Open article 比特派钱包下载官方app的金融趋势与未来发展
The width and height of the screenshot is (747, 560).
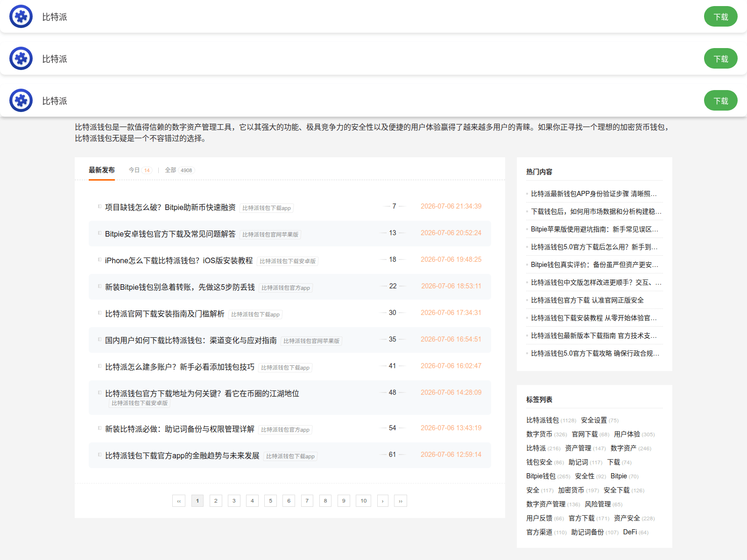[x=182, y=455]
